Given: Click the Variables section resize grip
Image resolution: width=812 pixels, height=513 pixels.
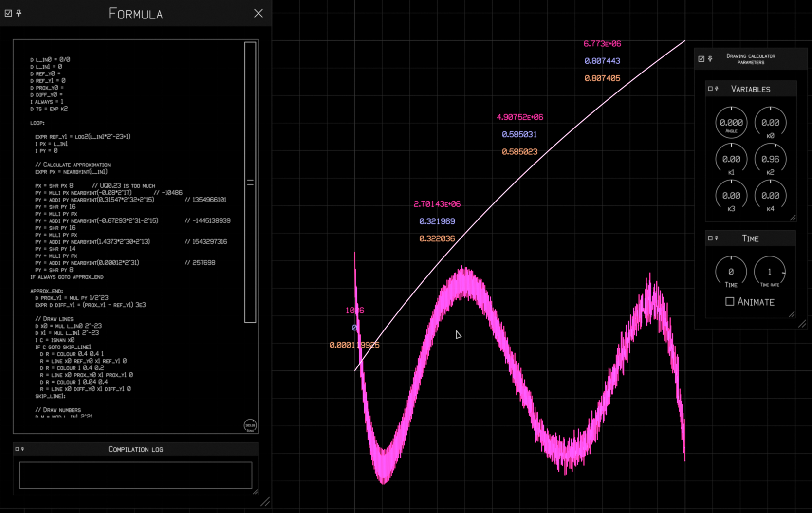Looking at the screenshot, I should click(793, 218).
